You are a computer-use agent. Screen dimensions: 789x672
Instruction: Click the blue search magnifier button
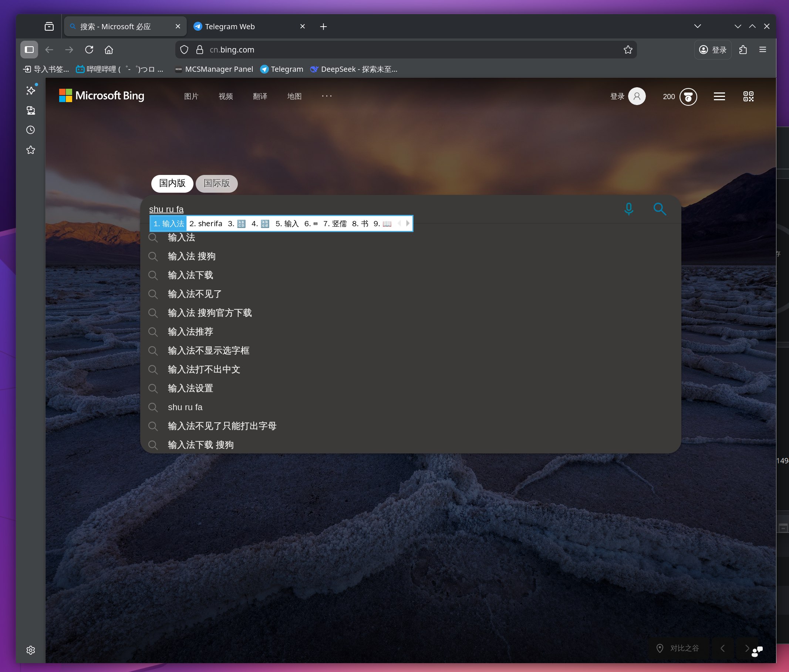coord(660,209)
